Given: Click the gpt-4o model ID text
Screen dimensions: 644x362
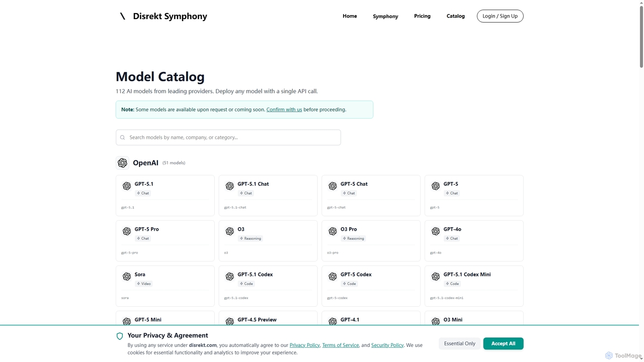Looking at the screenshot, I should pos(436,252).
